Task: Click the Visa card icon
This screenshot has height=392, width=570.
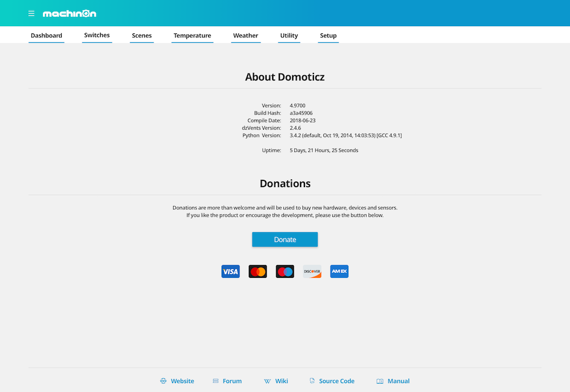Action: coord(230,271)
